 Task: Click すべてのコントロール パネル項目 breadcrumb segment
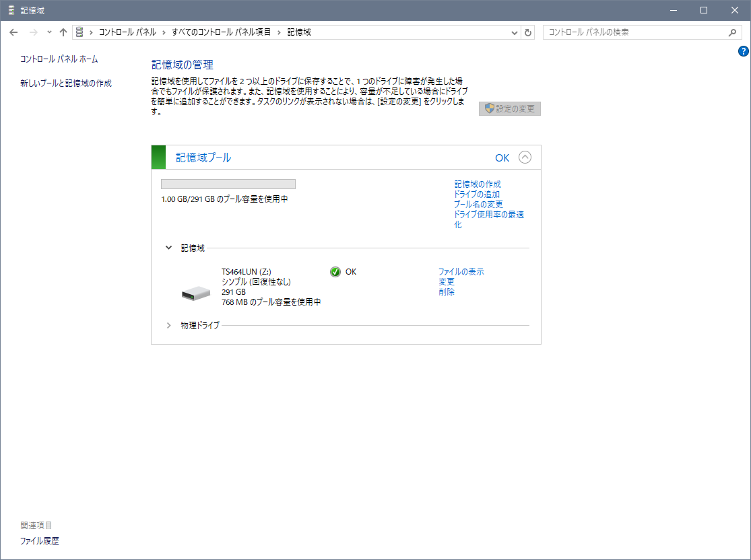pyautogui.click(x=222, y=32)
